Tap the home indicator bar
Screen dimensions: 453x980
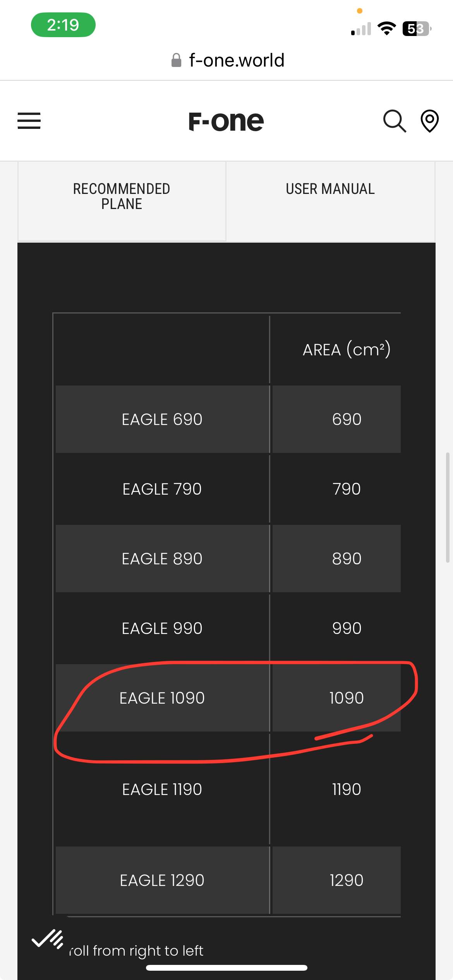226,968
